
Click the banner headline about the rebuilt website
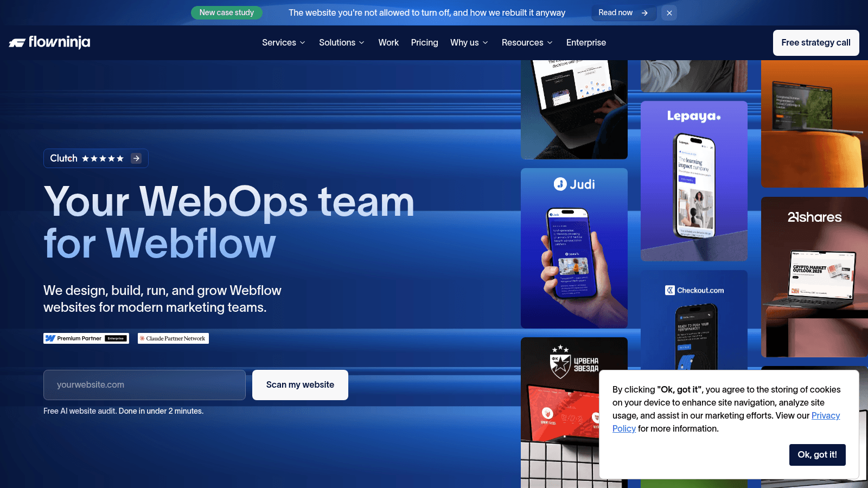[x=427, y=12]
